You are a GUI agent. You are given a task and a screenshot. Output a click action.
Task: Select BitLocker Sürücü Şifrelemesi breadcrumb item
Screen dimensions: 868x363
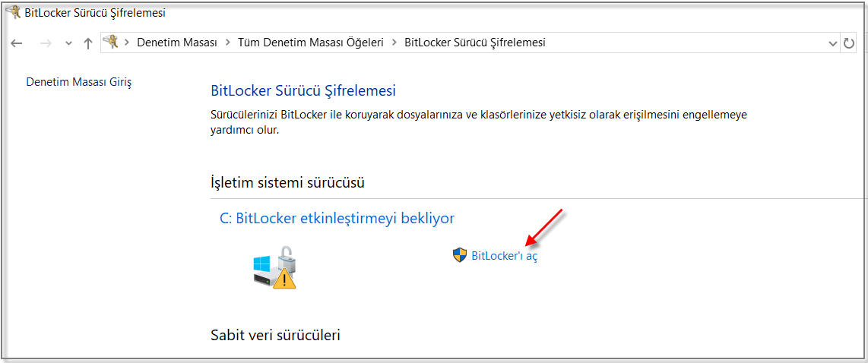[474, 43]
